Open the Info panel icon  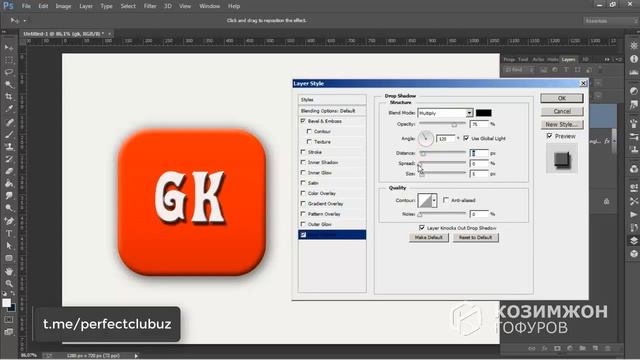(633, 59)
